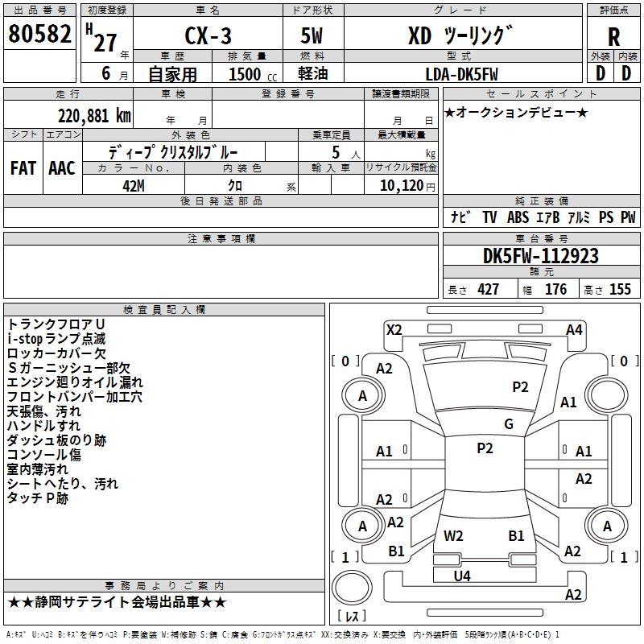Click the notice ★★静岡サテライト会場出品車★★

(x=117, y=602)
